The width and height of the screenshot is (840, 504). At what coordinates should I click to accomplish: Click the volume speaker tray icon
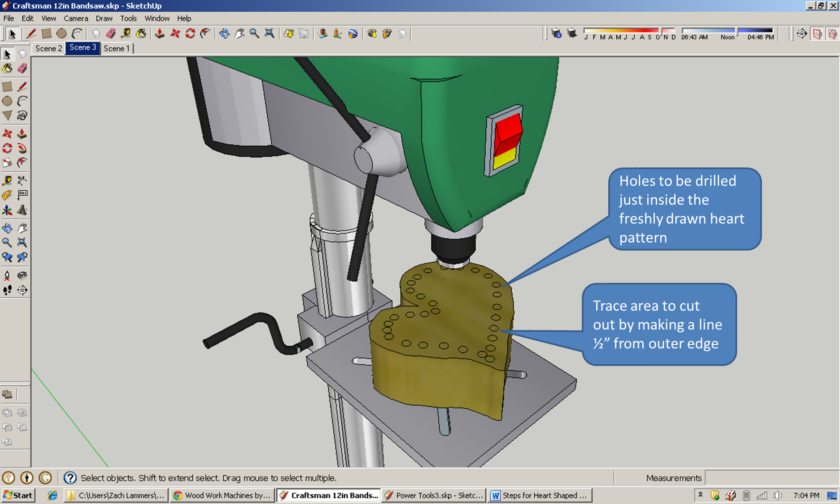point(778,496)
